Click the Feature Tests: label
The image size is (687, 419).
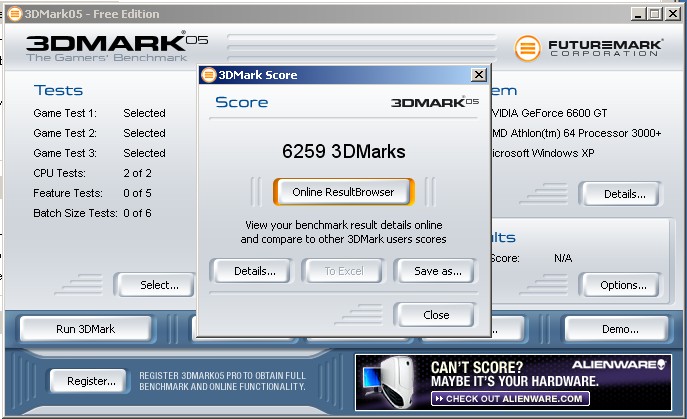pyautogui.click(x=68, y=193)
